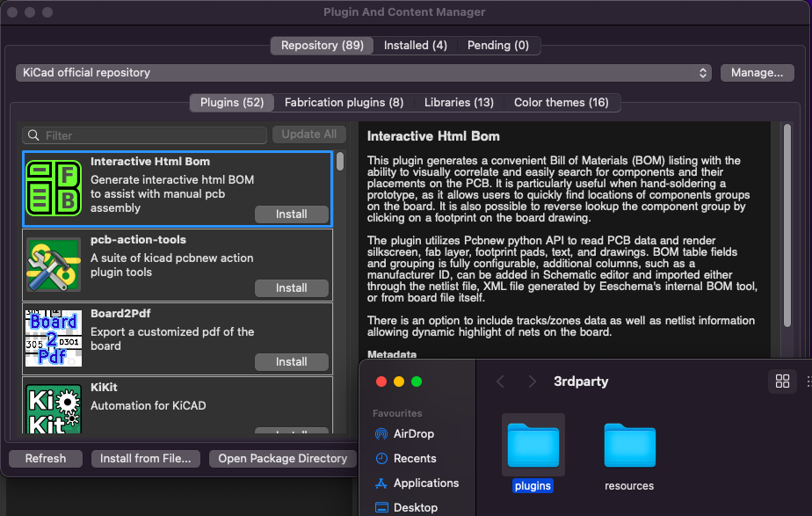Image resolution: width=812 pixels, height=516 pixels.
Task: Click the Metadata heading in description
Action: pyautogui.click(x=392, y=354)
